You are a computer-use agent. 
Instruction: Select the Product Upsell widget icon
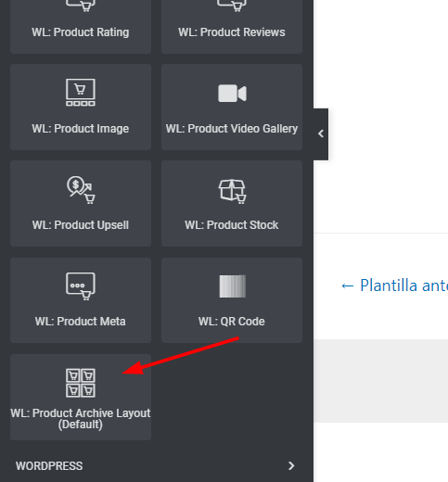point(81,190)
